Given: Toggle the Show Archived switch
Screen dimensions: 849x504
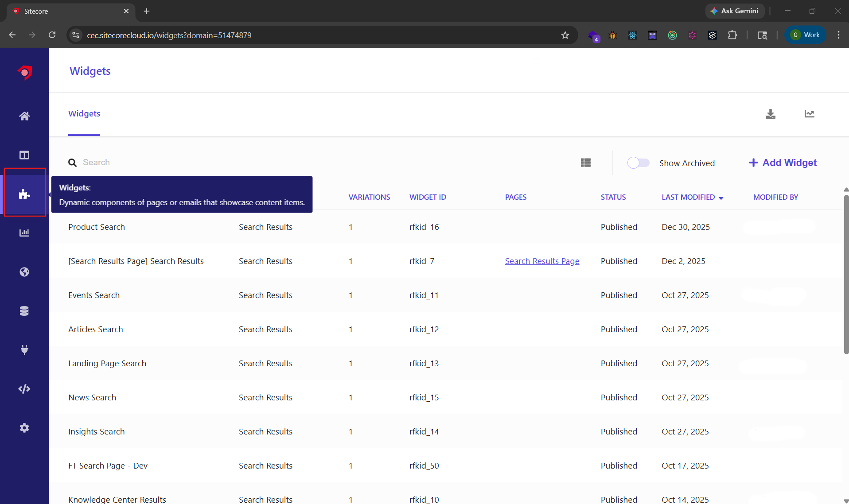Looking at the screenshot, I should 638,163.
